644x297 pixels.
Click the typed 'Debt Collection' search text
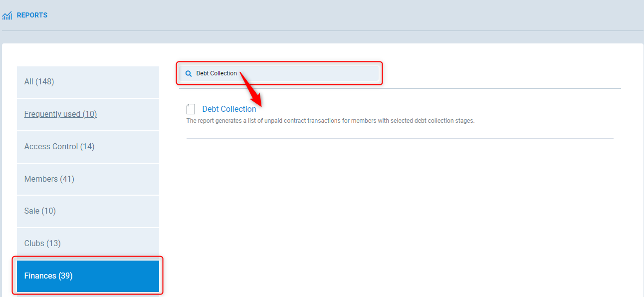(216, 73)
